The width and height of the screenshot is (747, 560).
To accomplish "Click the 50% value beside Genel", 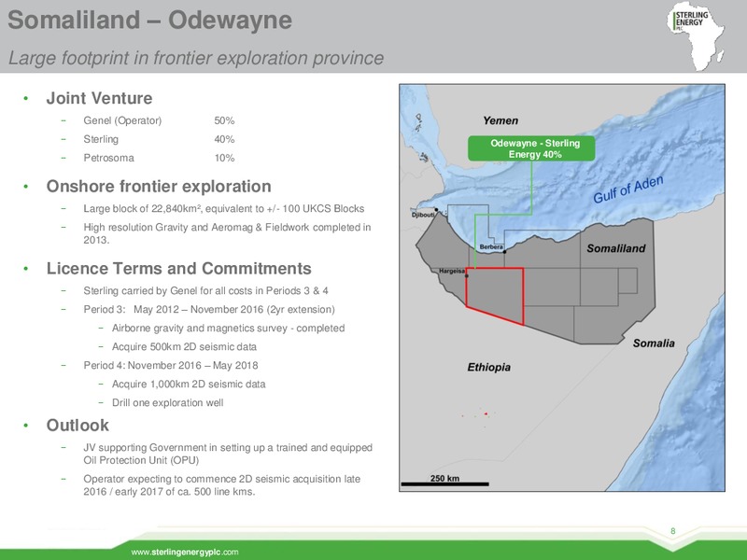I will [x=224, y=120].
